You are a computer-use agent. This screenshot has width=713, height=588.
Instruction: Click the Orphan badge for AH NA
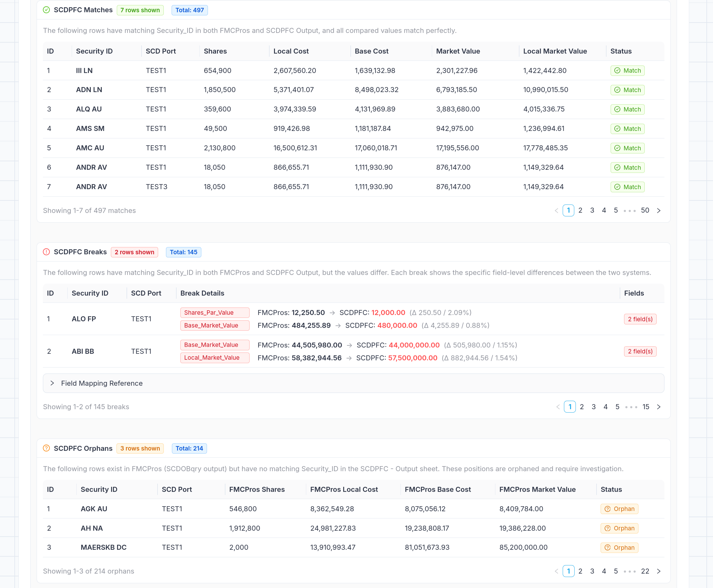coord(619,528)
